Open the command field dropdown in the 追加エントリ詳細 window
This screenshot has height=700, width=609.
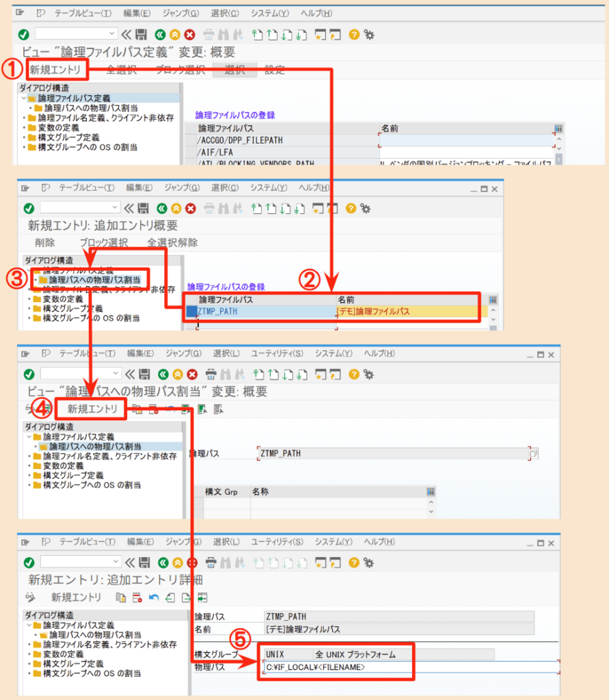point(116,561)
